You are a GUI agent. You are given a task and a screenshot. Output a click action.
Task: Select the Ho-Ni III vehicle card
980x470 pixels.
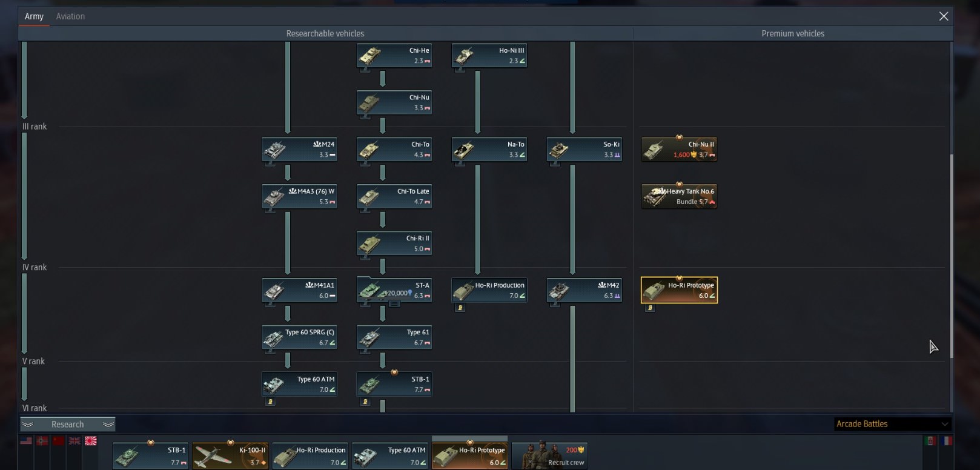pyautogui.click(x=489, y=56)
